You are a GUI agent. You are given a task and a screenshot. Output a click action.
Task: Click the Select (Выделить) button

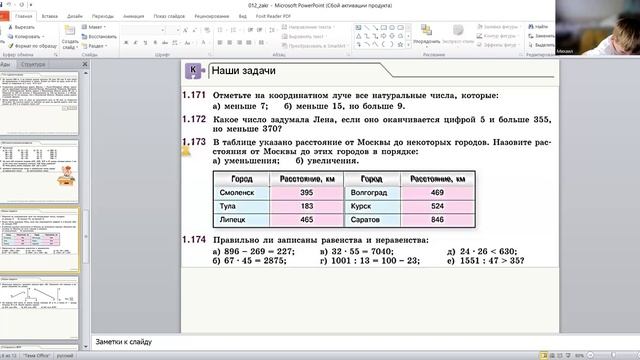pos(541,45)
